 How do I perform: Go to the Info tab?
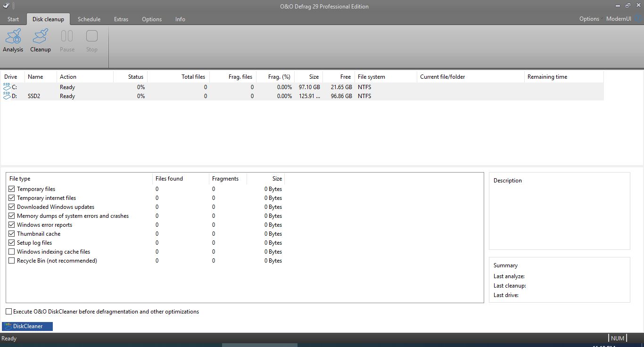click(180, 19)
